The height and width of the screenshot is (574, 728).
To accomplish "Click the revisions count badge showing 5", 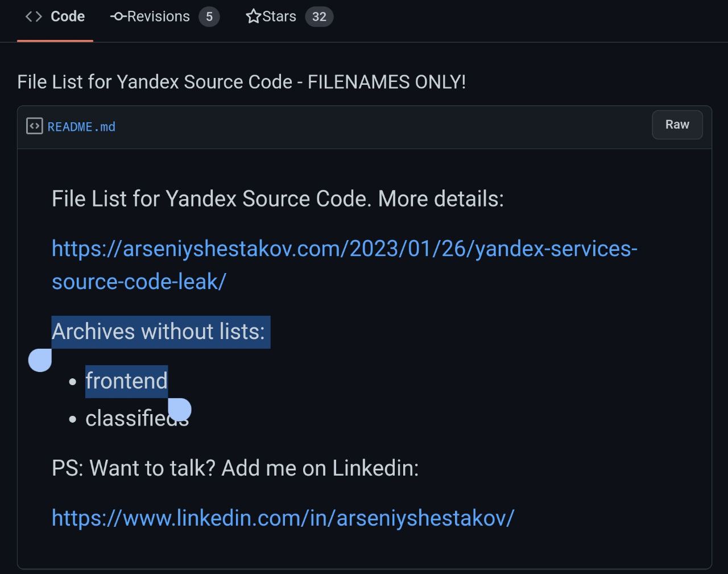I will coord(209,16).
